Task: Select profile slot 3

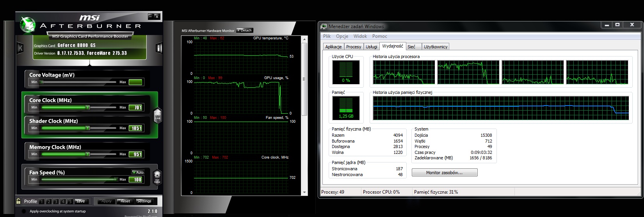Action: (56, 201)
